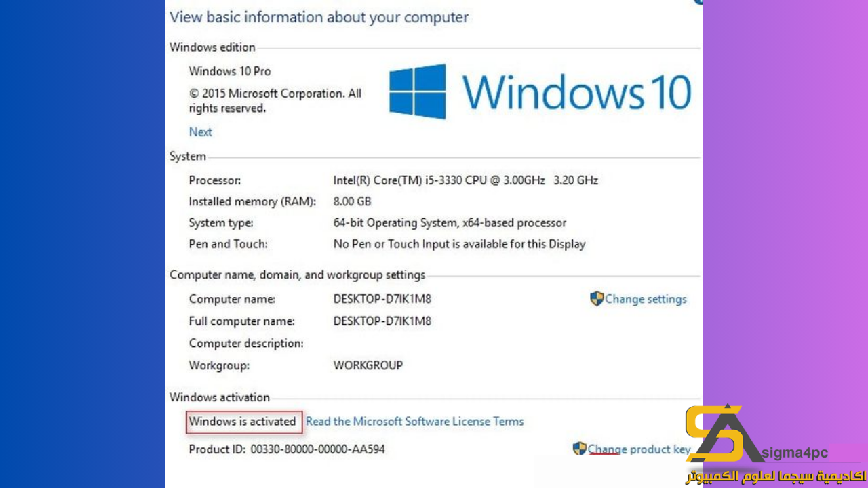Click the blue Windows 10 logo emblem
Viewport: 868px width, 488px height.
[x=418, y=91]
